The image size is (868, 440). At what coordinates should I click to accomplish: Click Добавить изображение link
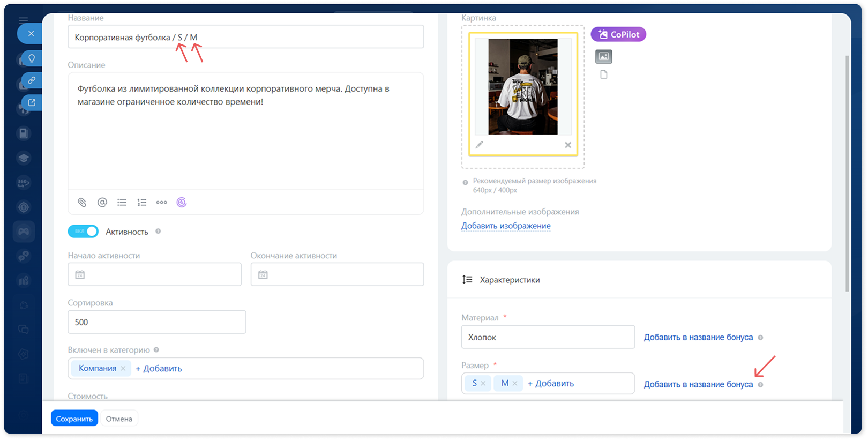click(506, 226)
